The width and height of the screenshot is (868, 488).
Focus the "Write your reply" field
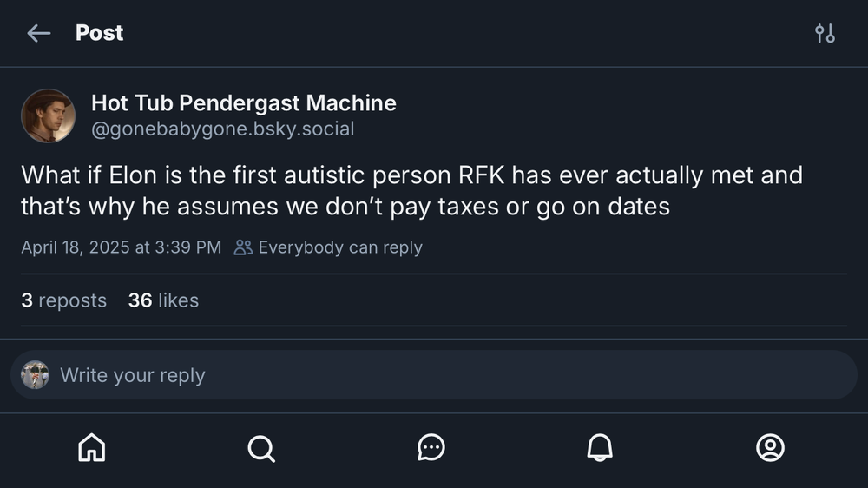tap(434, 375)
